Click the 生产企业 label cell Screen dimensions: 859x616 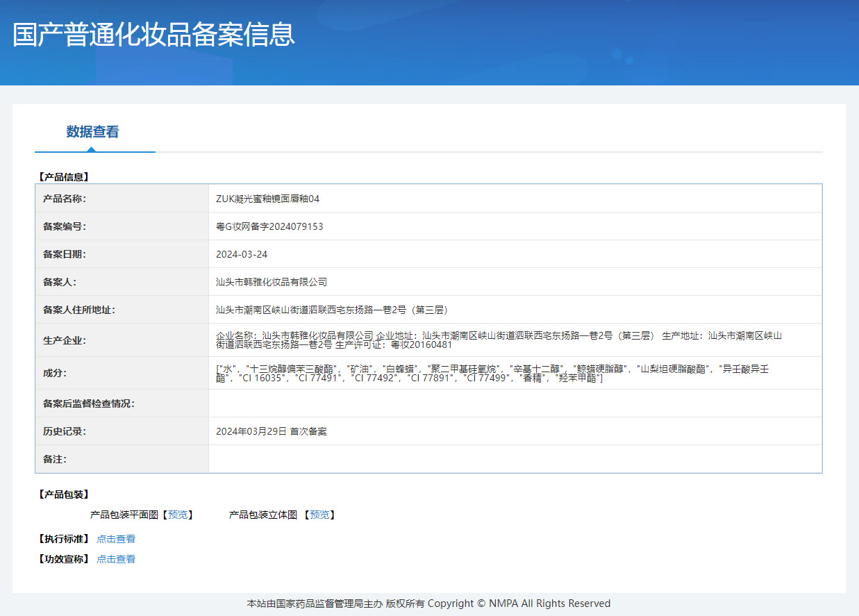pos(122,340)
